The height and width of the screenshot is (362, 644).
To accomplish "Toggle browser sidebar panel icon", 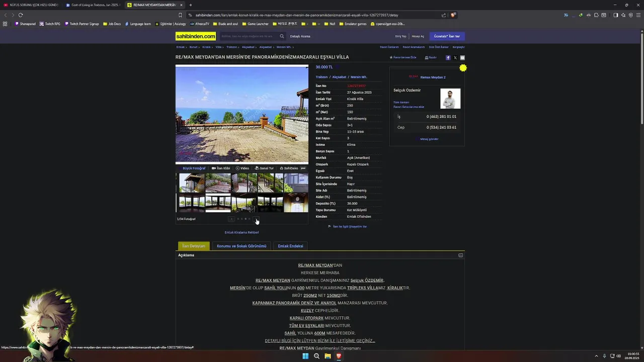I will pos(615,15).
